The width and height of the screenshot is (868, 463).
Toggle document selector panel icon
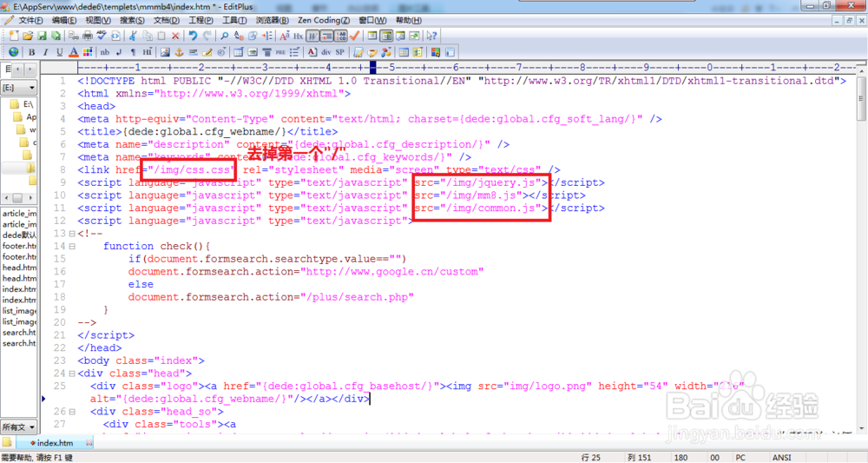pyautogui.click(x=372, y=36)
